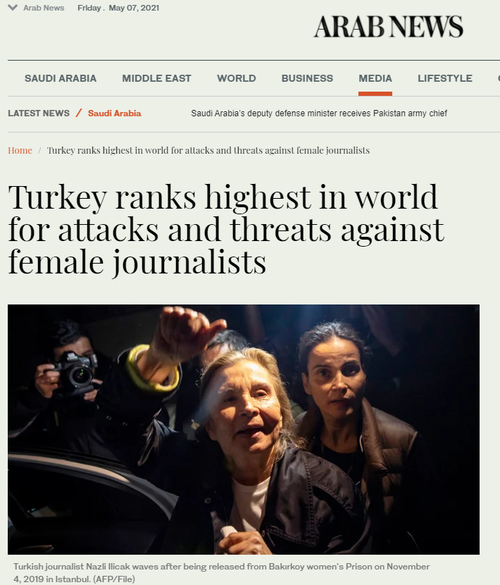Image resolution: width=500 pixels, height=585 pixels.
Task: Open the Saudi Arabia section
Action: pyautogui.click(x=60, y=78)
